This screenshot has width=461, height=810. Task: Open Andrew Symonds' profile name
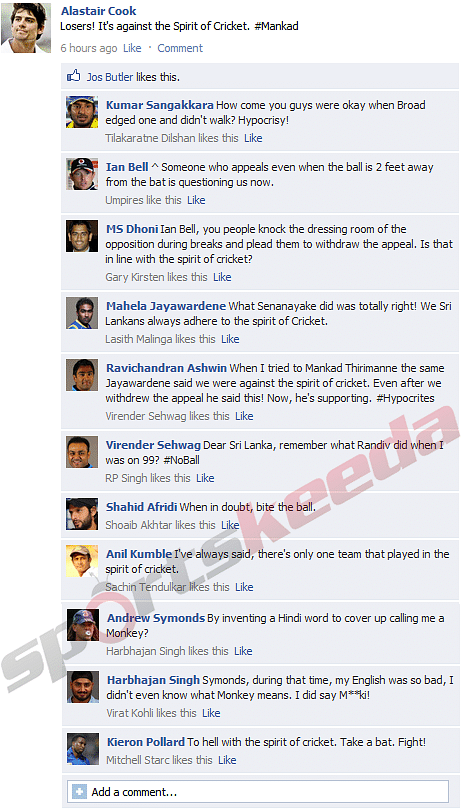click(x=156, y=618)
